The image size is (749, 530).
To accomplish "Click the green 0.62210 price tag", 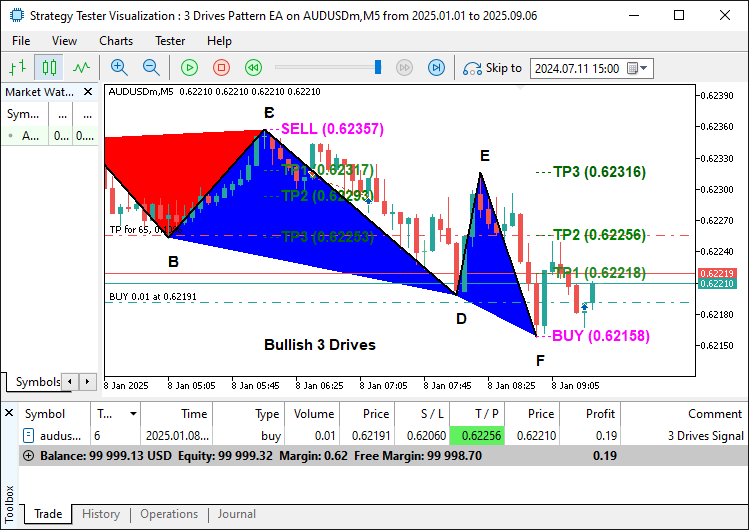I will pyautogui.click(x=717, y=284).
